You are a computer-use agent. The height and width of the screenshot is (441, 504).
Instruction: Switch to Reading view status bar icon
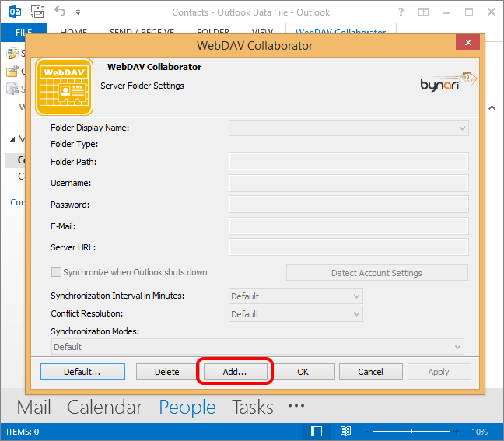(x=345, y=432)
